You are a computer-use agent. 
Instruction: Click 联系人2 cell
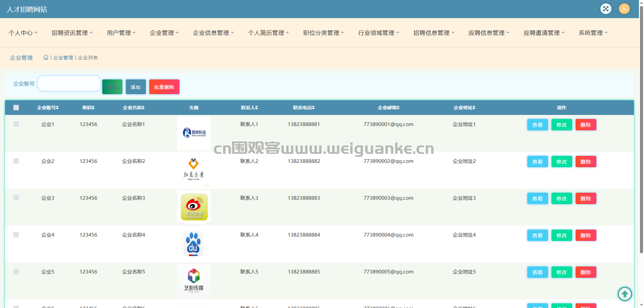249,161
